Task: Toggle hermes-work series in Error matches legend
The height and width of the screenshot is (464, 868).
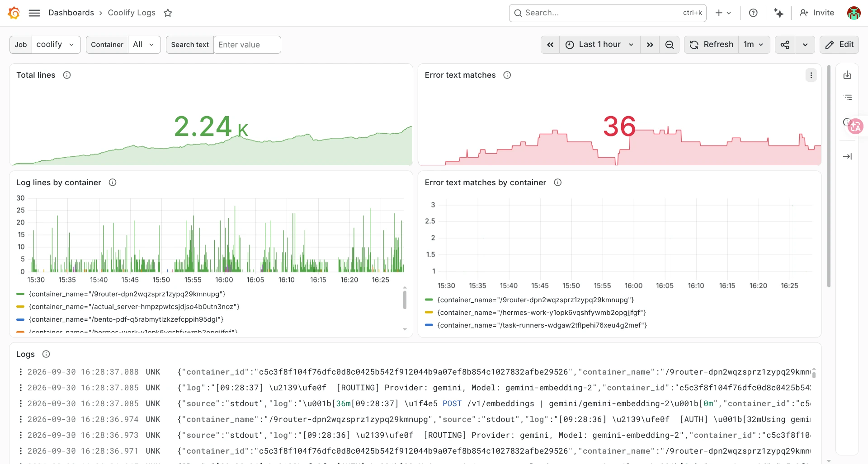Action: pos(541,313)
